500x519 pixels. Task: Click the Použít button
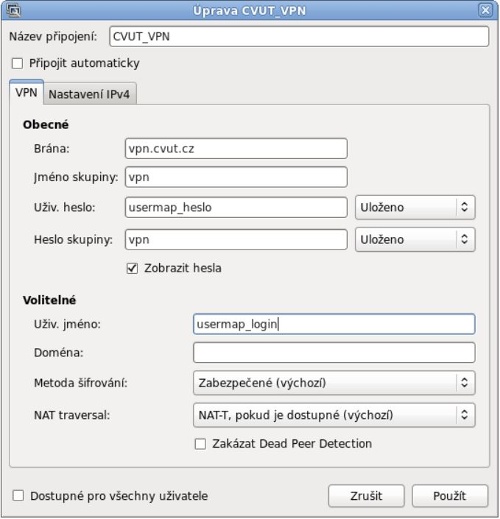(450, 496)
